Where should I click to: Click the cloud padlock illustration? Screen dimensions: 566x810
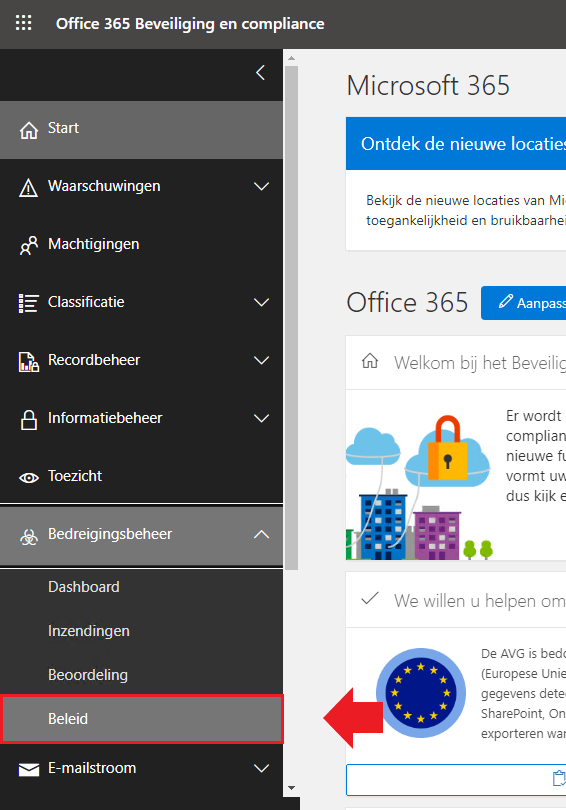click(447, 452)
